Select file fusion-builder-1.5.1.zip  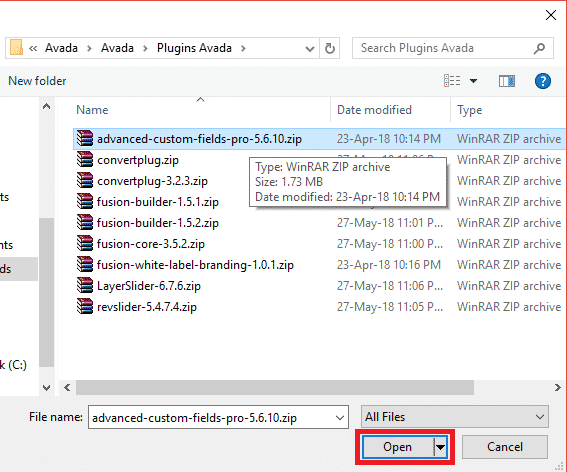pos(158,202)
